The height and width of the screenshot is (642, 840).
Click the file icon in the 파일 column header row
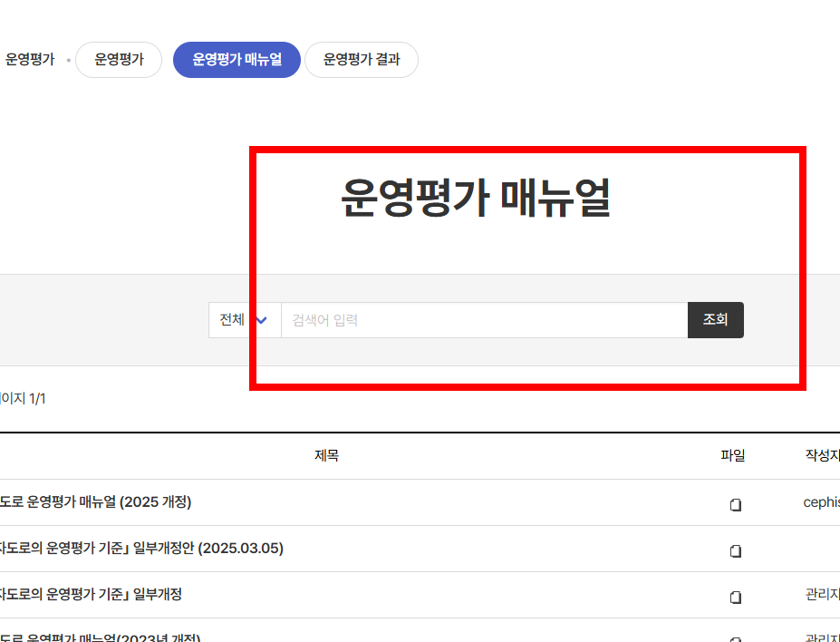point(733,455)
